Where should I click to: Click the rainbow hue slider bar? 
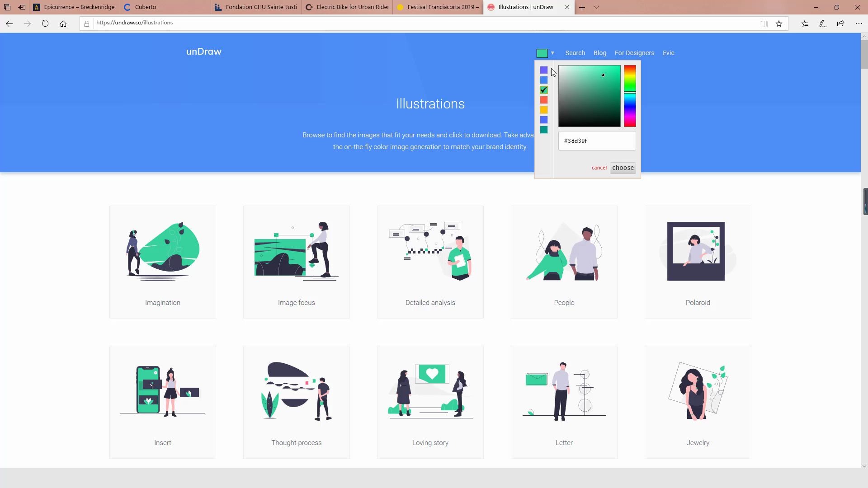[x=630, y=96]
